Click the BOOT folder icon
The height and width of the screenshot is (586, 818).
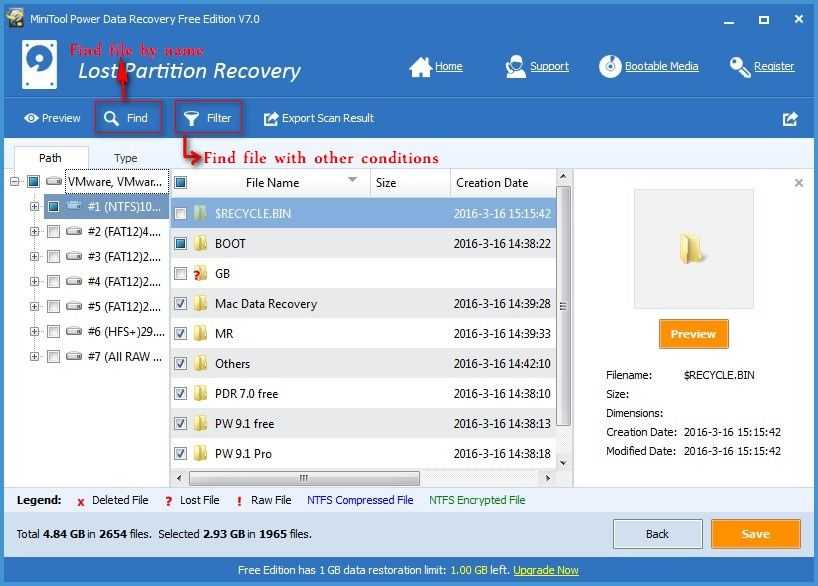point(200,244)
